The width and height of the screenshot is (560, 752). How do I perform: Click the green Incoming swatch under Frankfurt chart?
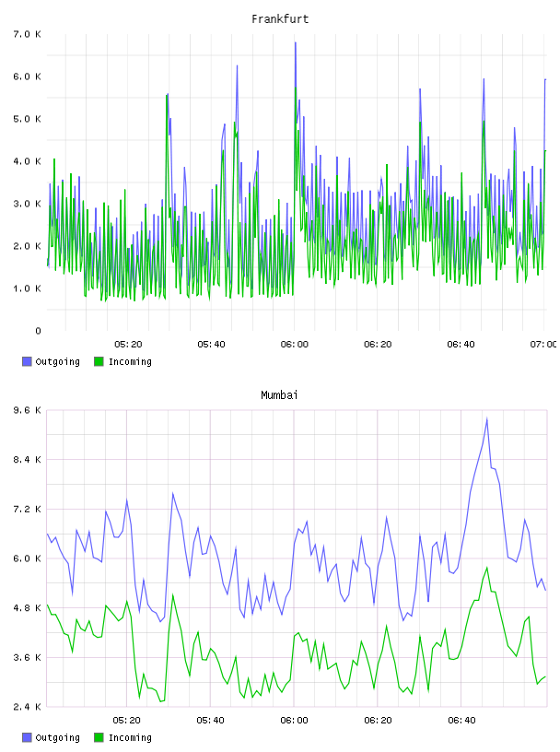(x=99, y=361)
